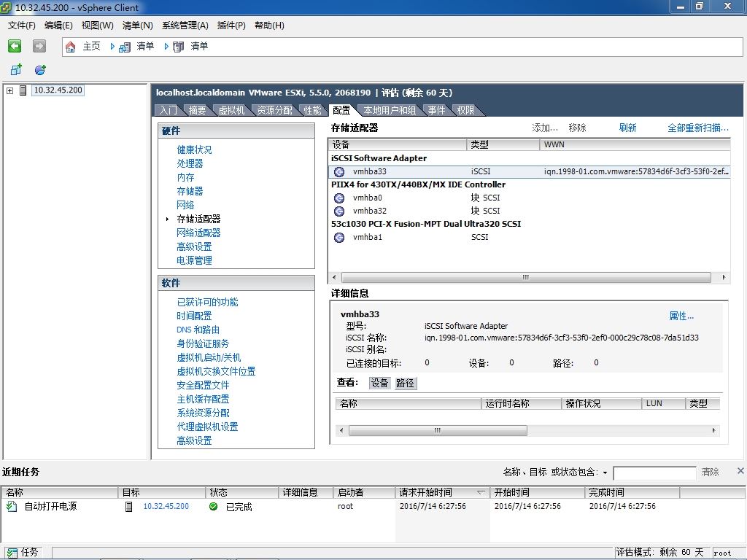Switch to the 本地用户和组 tab
Viewport: 747px width, 560px height.
[x=390, y=111]
